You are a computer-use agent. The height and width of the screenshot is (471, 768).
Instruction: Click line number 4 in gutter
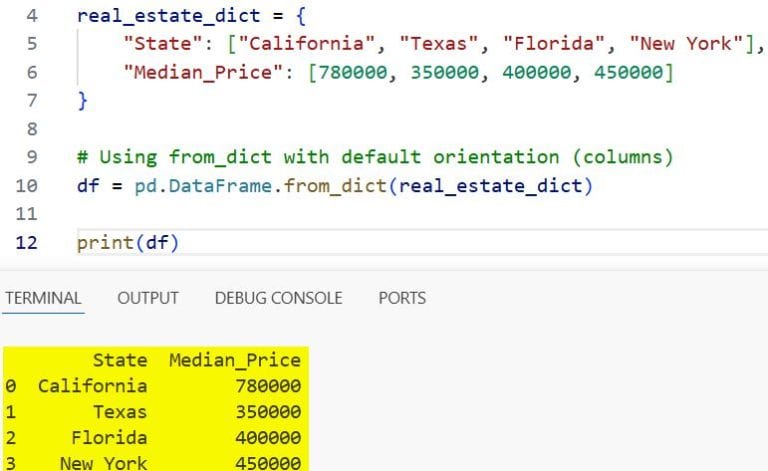click(32, 16)
